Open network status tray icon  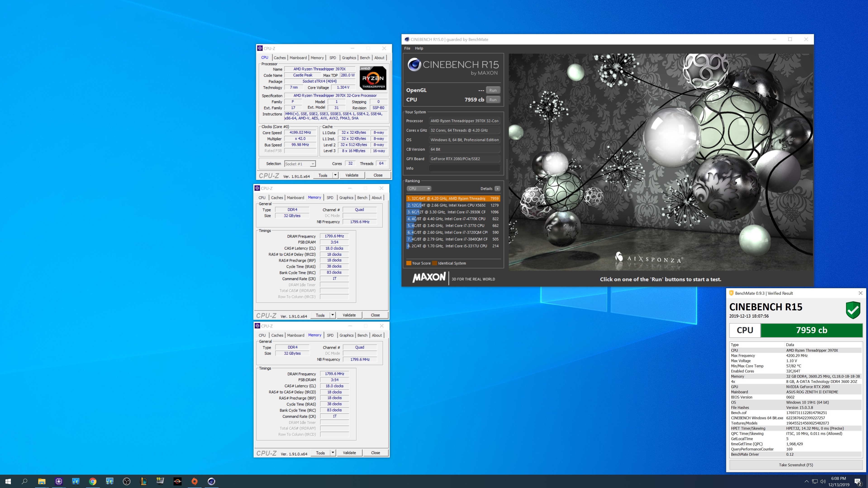(x=815, y=482)
